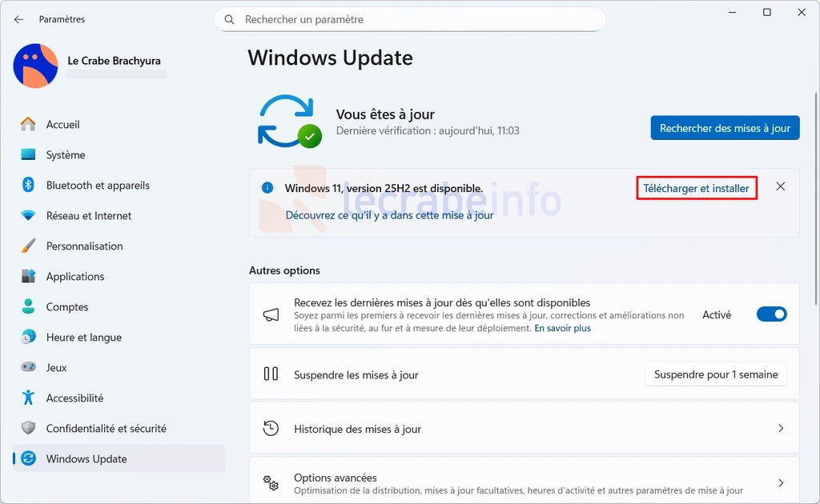Viewport: 820px width, 504px height.
Task: Click the Le Crabe Brachyura avatar picture
Action: tap(35, 66)
